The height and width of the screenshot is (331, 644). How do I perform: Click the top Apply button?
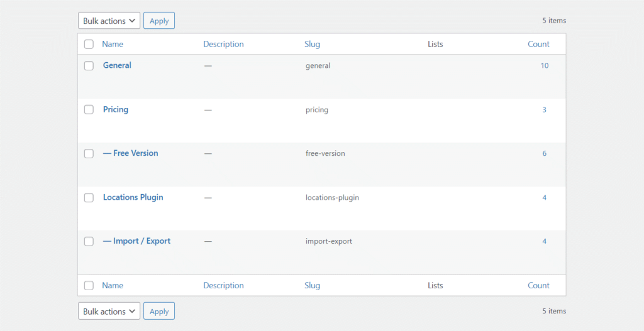click(159, 21)
